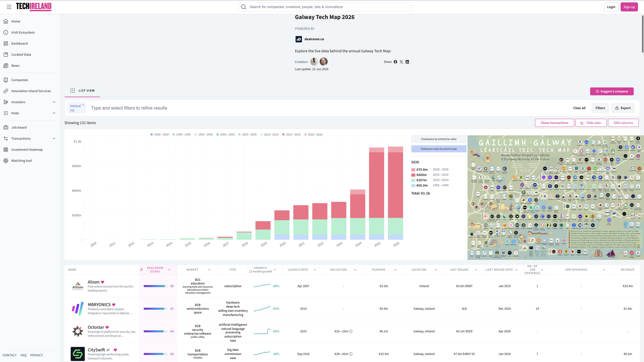
Task: Click Clear all filters
Action: pos(579,108)
